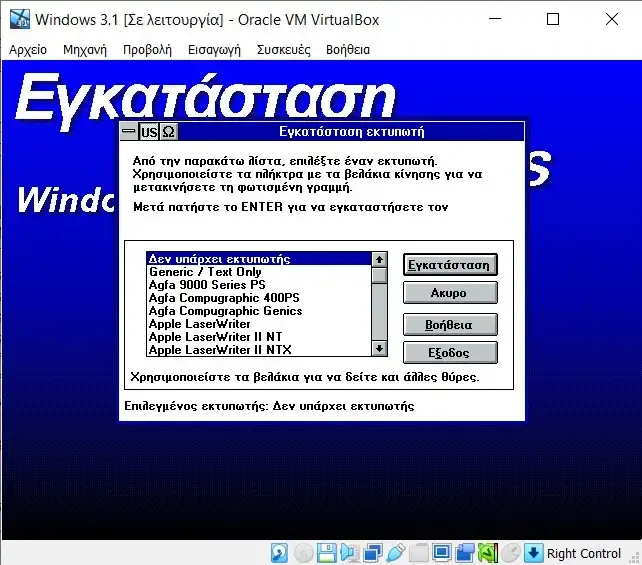The width and height of the screenshot is (642, 565).
Task: Click the Right Control host key label
Action: point(584,554)
